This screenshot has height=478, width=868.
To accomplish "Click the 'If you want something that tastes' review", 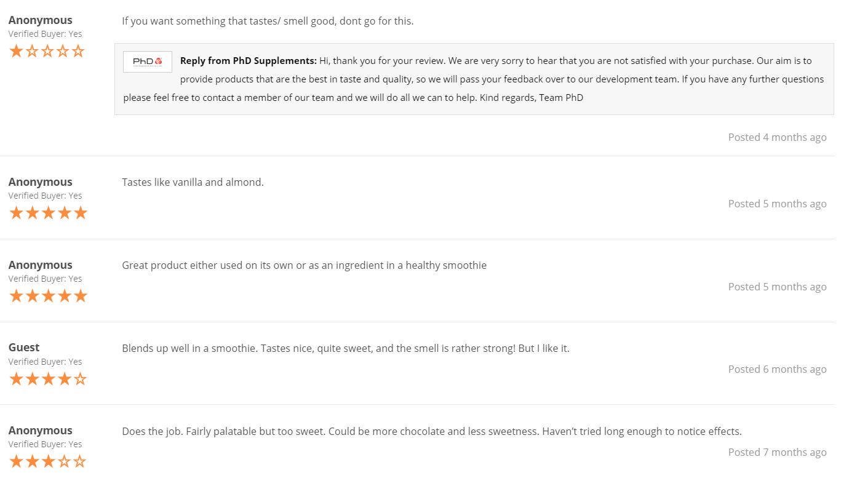I will (268, 21).
